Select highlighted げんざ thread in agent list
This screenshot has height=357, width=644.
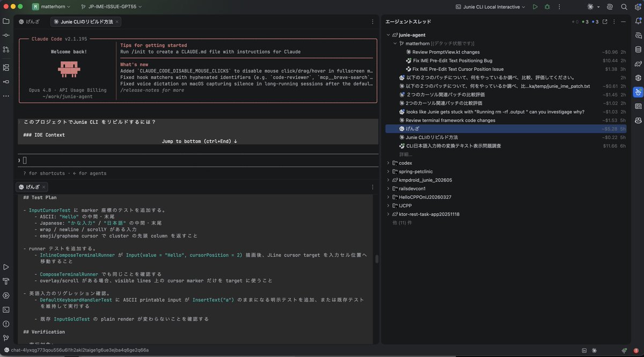point(506,129)
